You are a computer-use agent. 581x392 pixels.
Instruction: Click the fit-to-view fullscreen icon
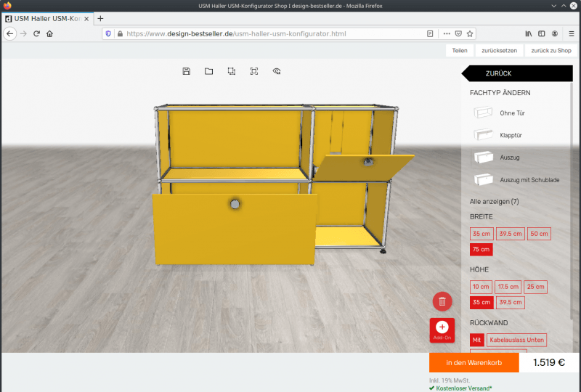tap(254, 71)
